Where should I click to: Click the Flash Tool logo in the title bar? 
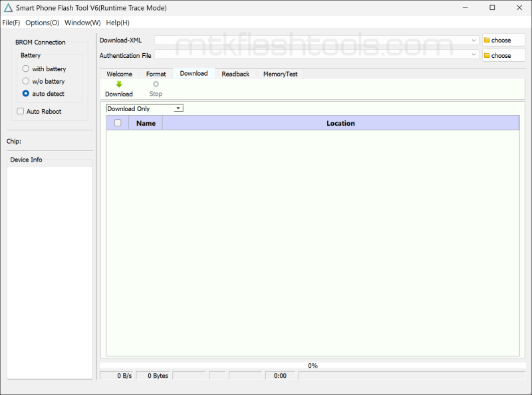click(x=8, y=7)
